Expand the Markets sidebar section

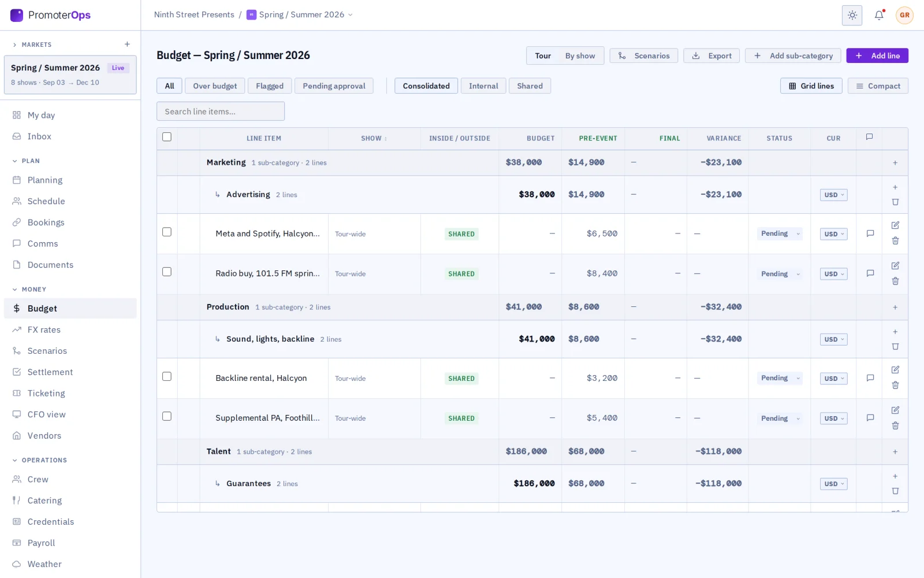32,45
